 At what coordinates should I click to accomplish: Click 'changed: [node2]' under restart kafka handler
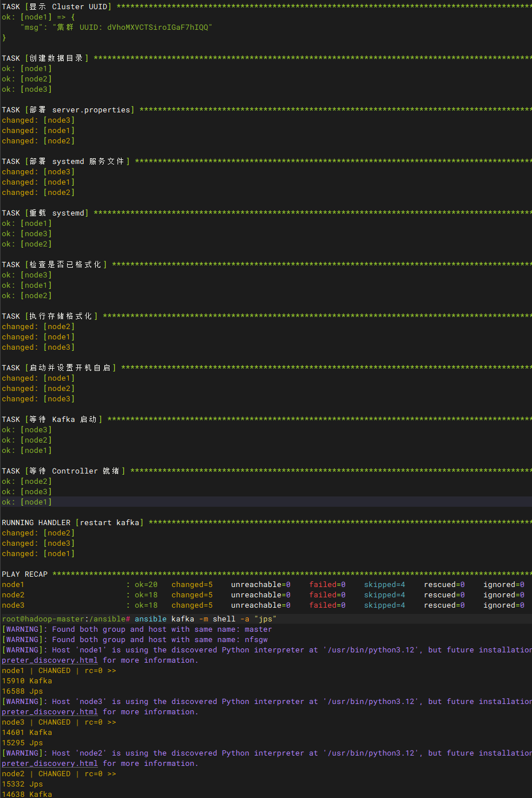pyautogui.click(x=38, y=533)
